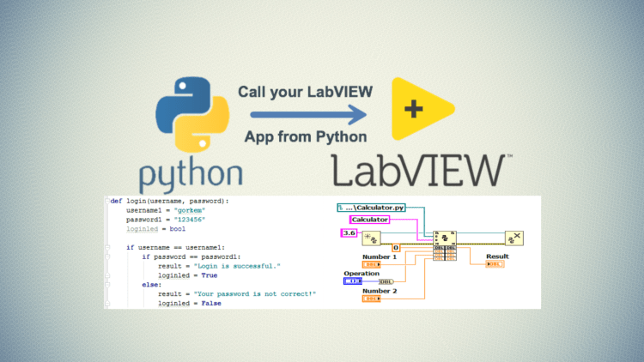Select the Result DBL indicator terminal
The height and width of the screenshot is (362, 644).
click(x=495, y=264)
